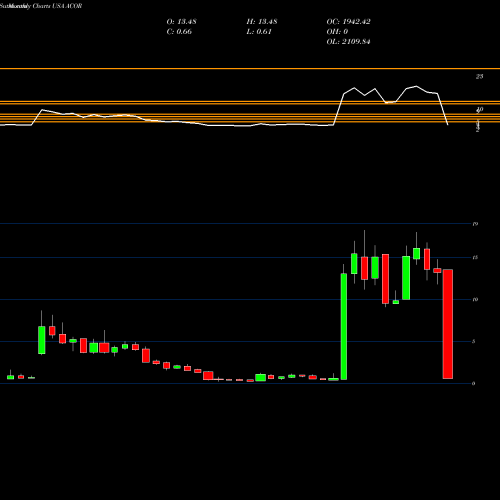
Task: Click the 0 label on the price axis
Action: click(474, 383)
